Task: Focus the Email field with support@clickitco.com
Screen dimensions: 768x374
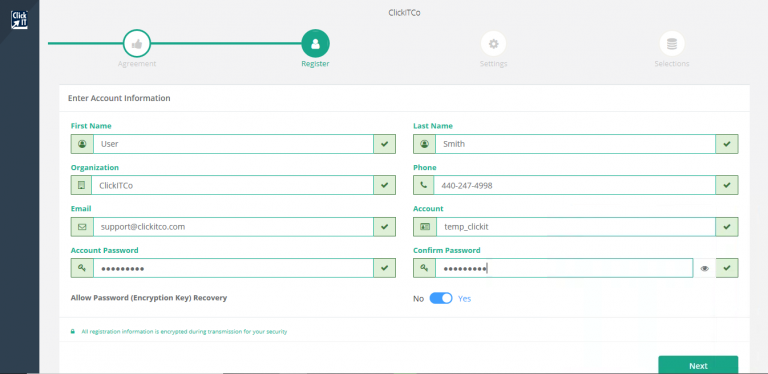Action: (233, 227)
